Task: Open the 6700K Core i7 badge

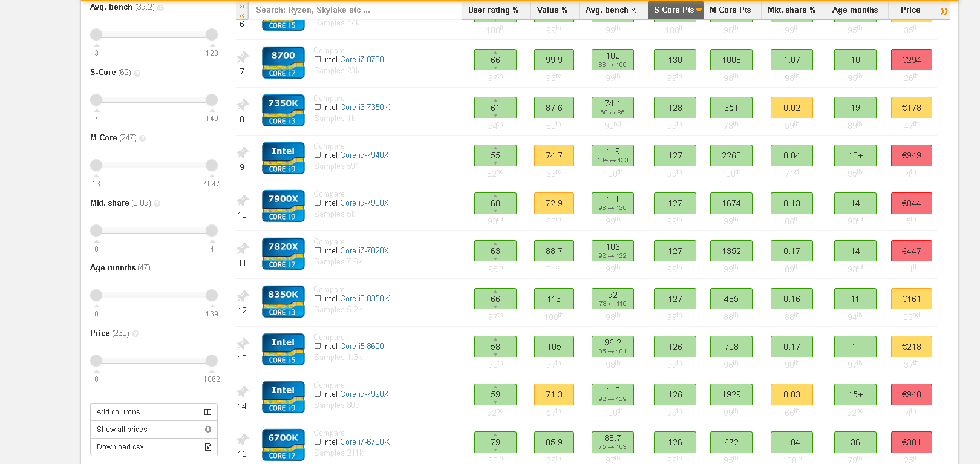Action: pos(283,445)
